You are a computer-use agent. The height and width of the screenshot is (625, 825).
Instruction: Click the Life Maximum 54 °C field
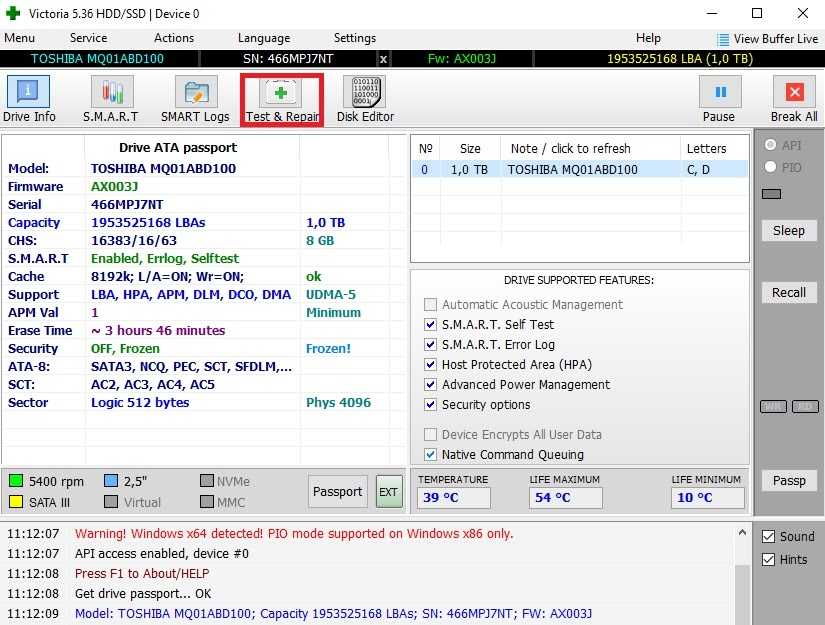click(x=565, y=498)
